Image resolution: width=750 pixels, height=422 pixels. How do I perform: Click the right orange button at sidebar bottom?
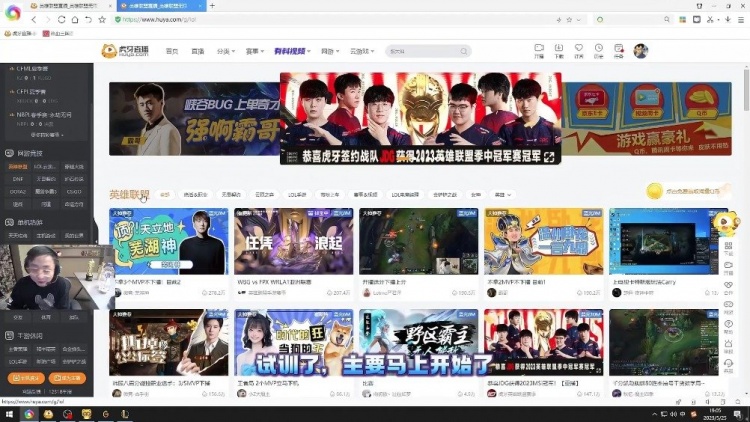[x=67, y=378]
